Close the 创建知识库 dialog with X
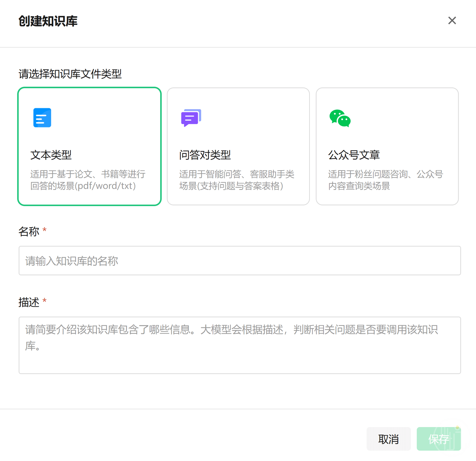The height and width of the screenshot is (461, 476). click(x=452, y=21)
